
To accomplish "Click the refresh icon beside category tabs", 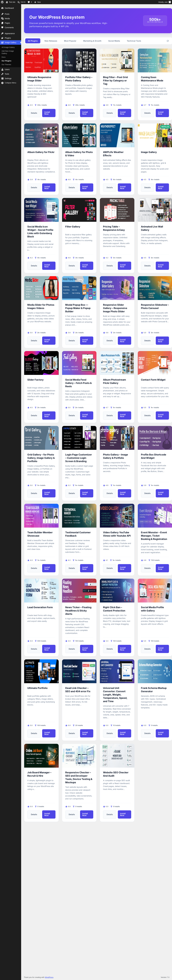I will click(x=168, y=41).
